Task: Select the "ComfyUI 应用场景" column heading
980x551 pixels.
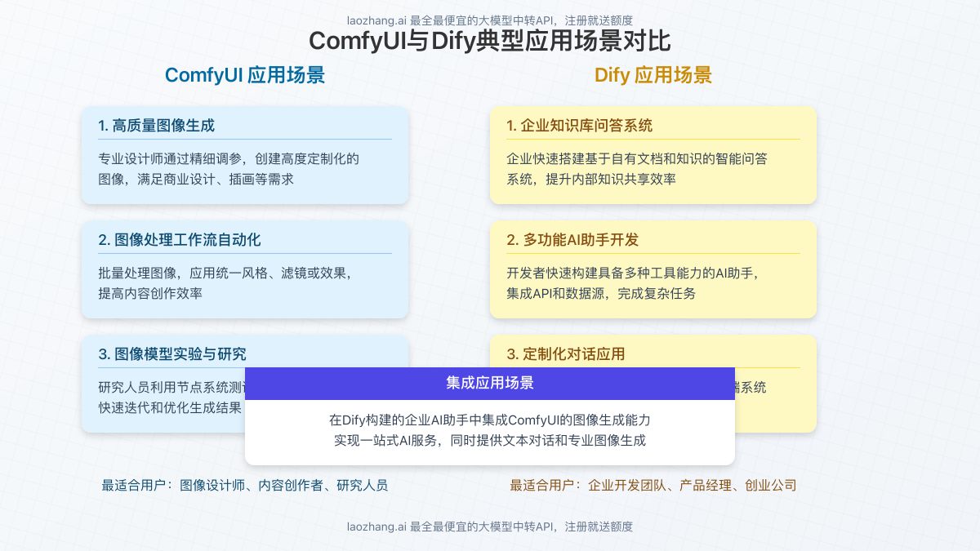Action: click(245, 75)
